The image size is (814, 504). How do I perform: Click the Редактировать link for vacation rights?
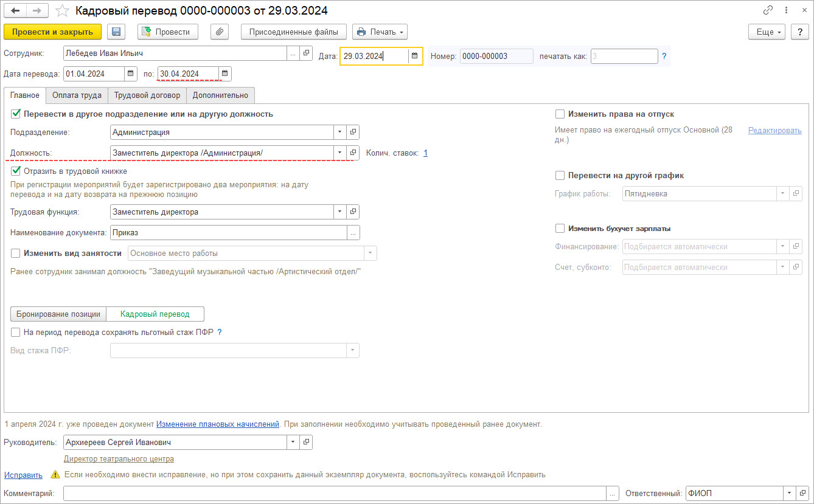pos(774,131)
